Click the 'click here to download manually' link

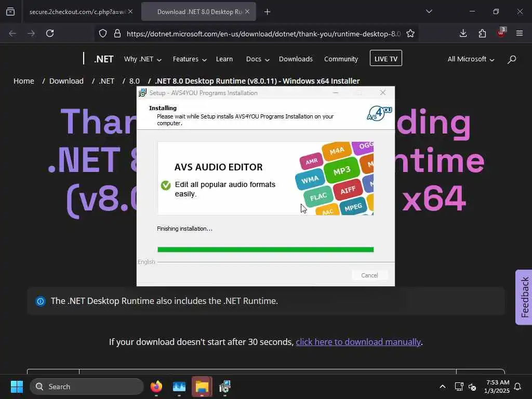358,342
